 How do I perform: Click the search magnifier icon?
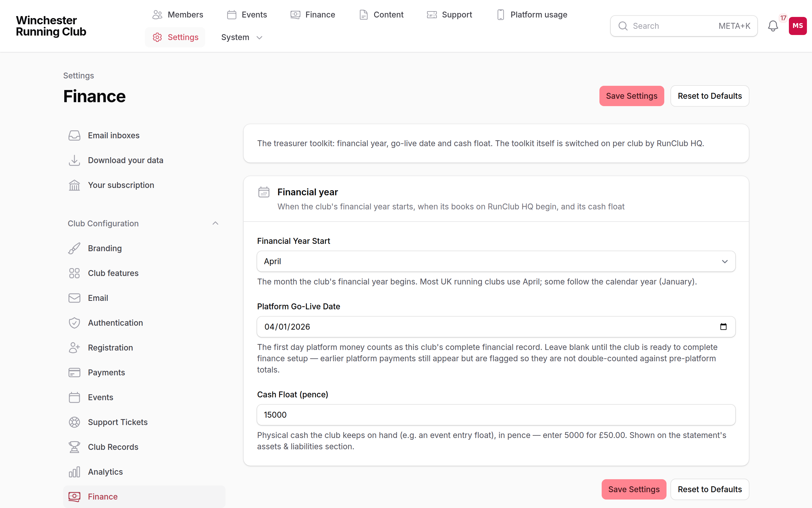tap(623, 26)
